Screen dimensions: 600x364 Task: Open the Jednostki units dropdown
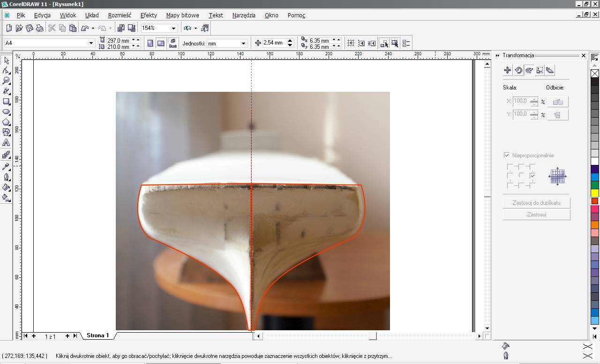coord(243,43)
